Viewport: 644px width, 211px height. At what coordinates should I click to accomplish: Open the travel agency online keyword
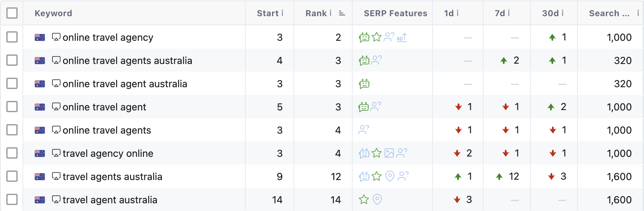pos(108,153)
